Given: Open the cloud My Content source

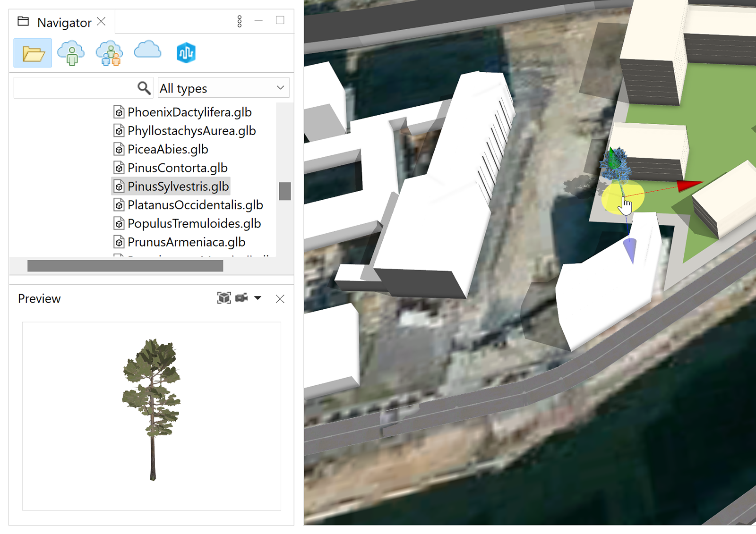Looking at the screenshot, I should pos(70,52).
